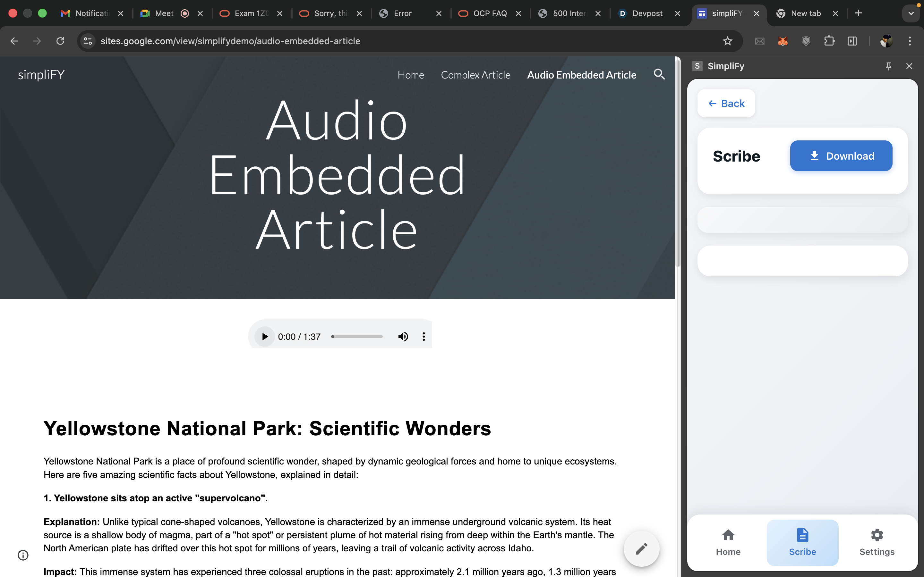
Task: Click the URL address bar
Action: click(x=382, y=41)
